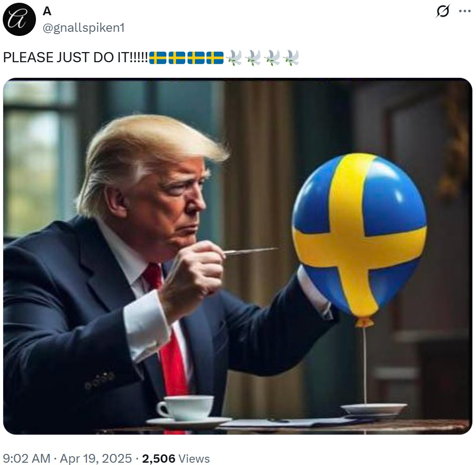This screenshot has width=476, height=465.
Task: Click the first Swedish flag emoji
Action: [x=158, y=58]
